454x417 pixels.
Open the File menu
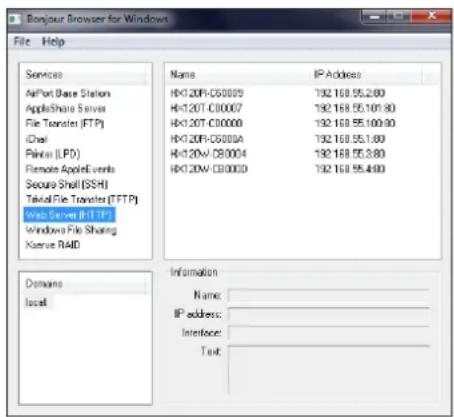(22, 42)
